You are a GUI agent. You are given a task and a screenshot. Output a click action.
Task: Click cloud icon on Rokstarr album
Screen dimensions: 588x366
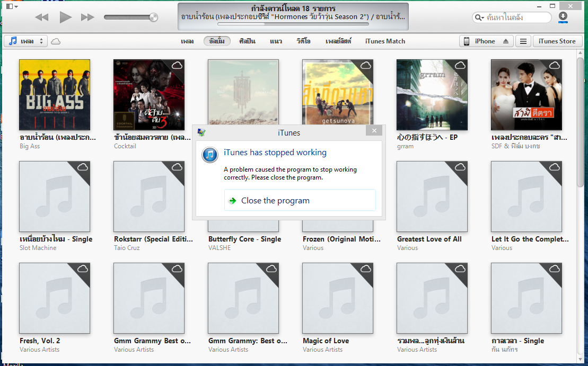[x=177, y=167]
